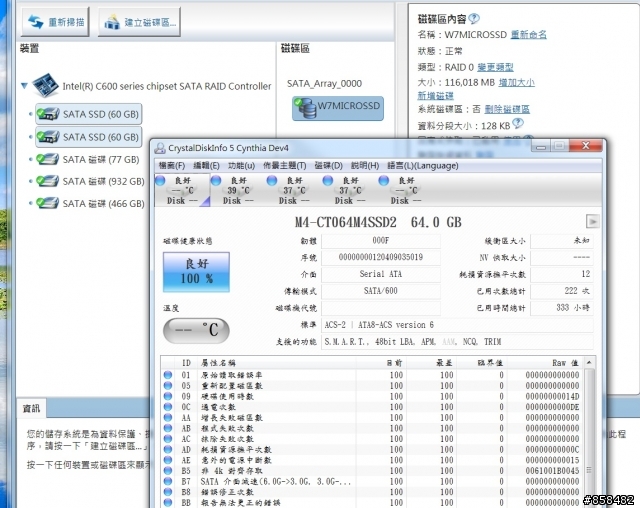Screen dimensions: 640x508
Task: Open the 編輯(E) menu
Action: [x=206, y=166]
